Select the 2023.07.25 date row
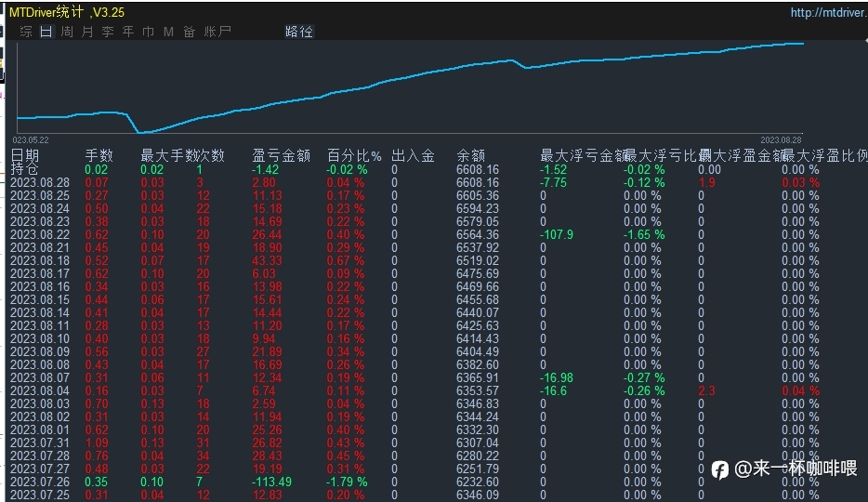The image size is (868, 502). (x=40, y=495)
